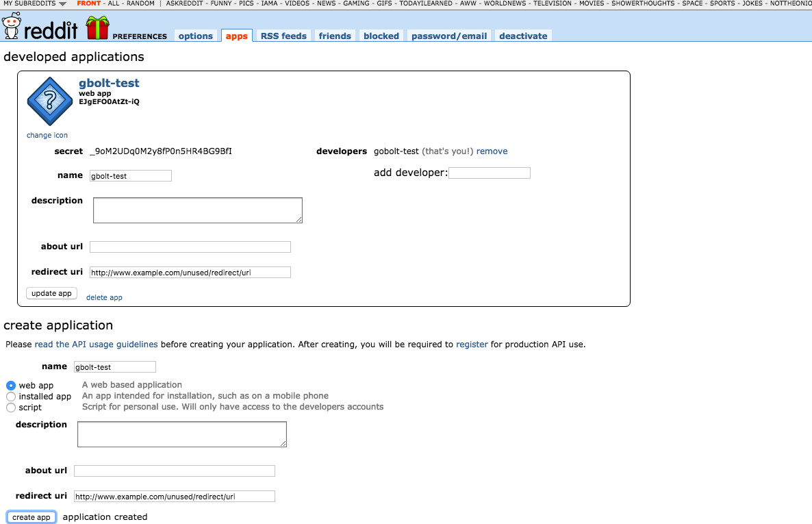
Task: Open SHOWERTHOUGHTS in top bar
Action: click(x=643, y=3)
